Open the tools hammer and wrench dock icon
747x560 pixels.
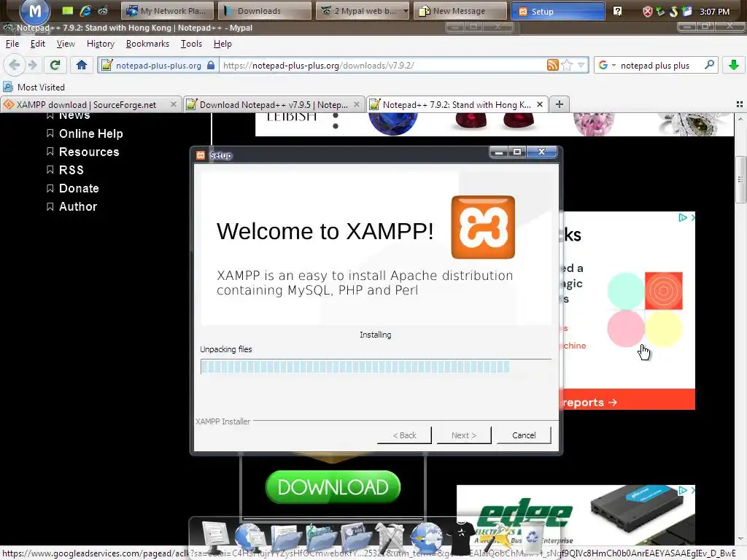[x=391, y=538]
